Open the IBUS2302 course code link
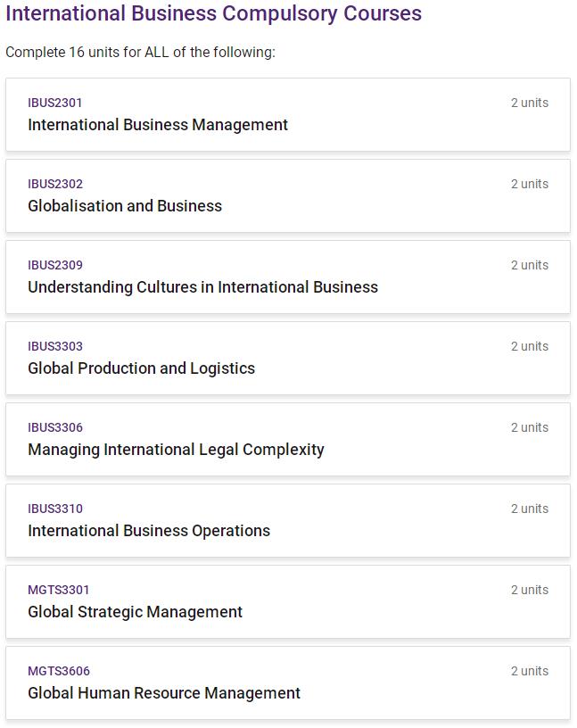 (x=55, y=184)
